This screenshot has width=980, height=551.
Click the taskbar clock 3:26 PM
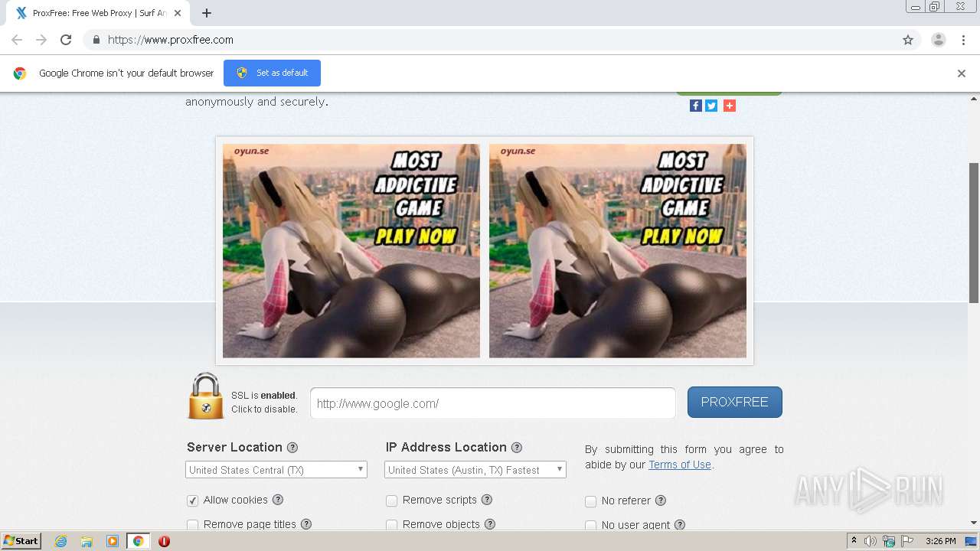coord(940,541)
